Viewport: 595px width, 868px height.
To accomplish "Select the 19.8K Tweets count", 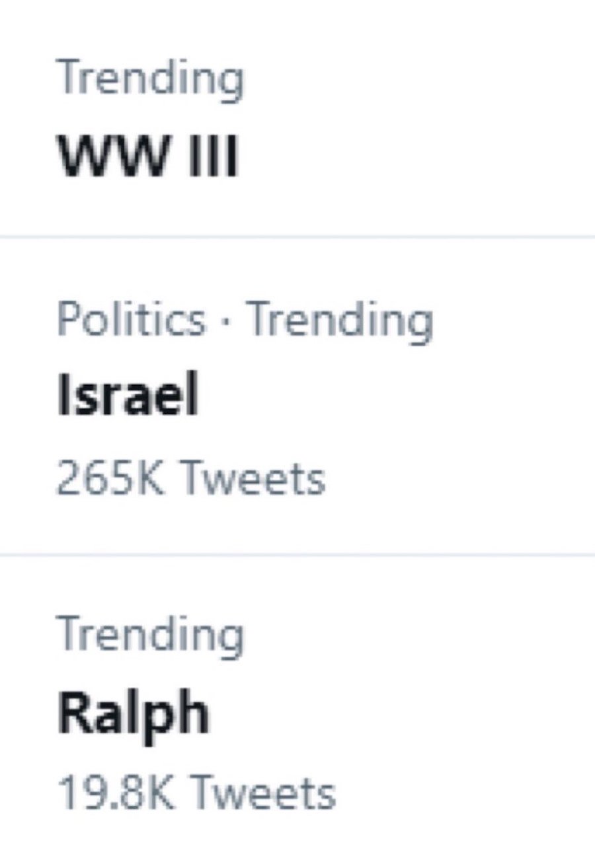I will click(x=196, y=793).
